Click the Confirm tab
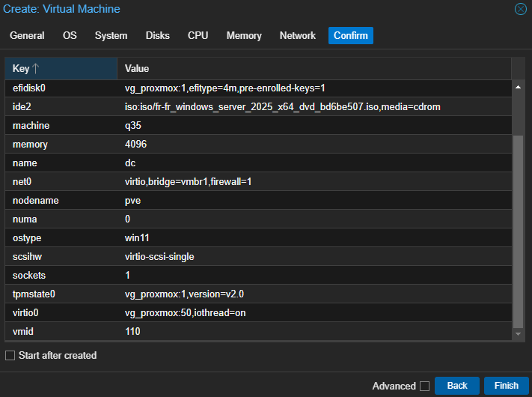The width and height of the screenshot is (532, 397). coord(351,36)
